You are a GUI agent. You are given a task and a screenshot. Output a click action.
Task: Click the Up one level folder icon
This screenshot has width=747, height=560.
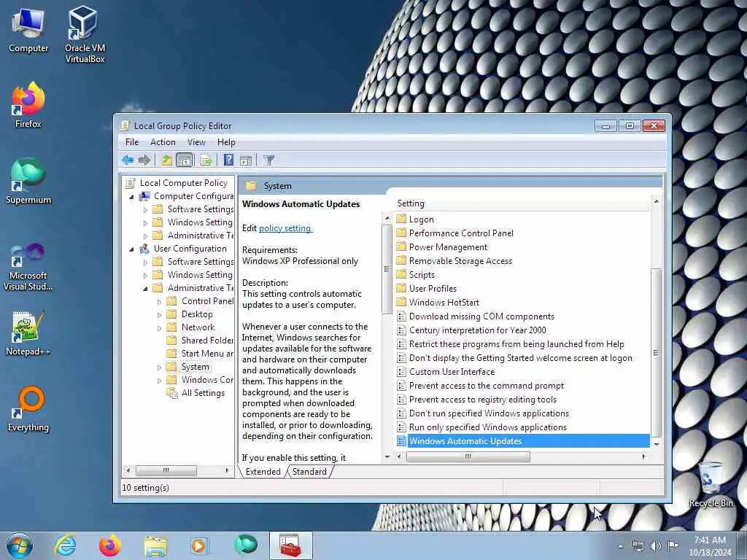[x=167, y=160]
